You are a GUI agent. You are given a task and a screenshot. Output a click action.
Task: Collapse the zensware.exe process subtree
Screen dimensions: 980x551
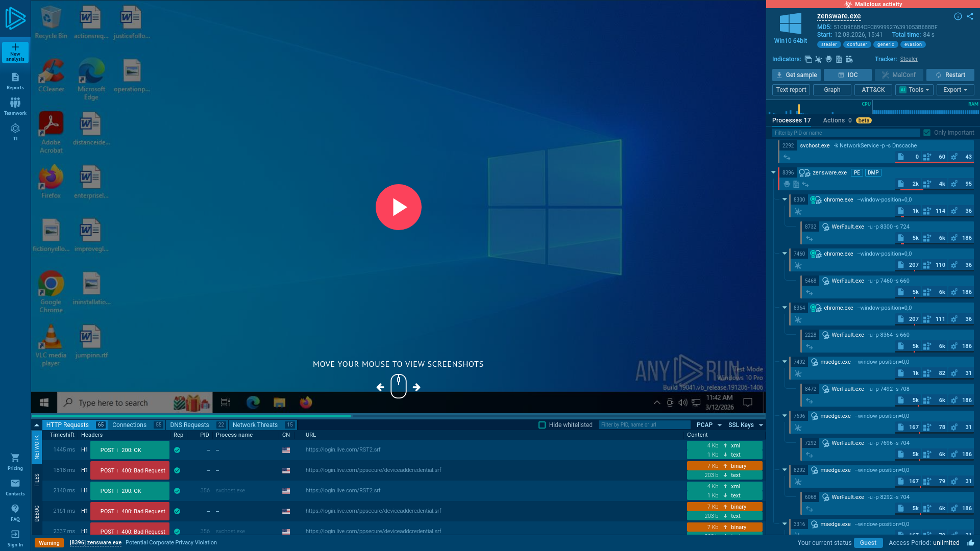click(773, 172)
